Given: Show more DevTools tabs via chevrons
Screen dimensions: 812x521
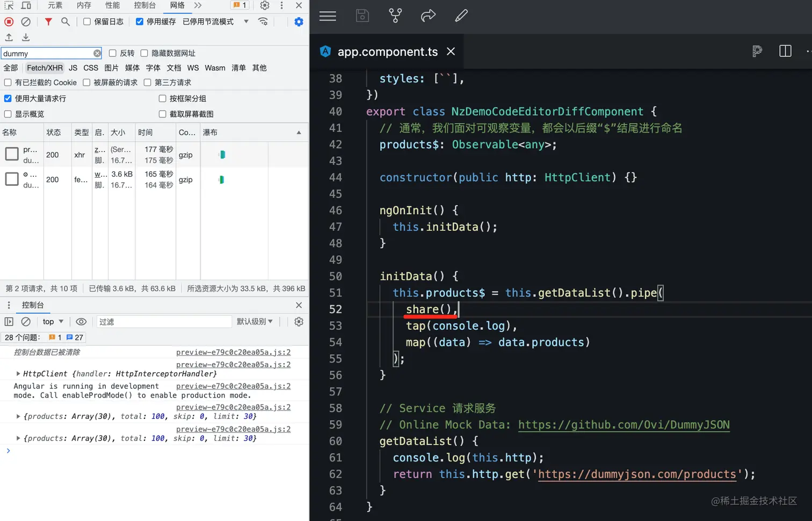Looking at the screenshot, I should tap(198, 5).
